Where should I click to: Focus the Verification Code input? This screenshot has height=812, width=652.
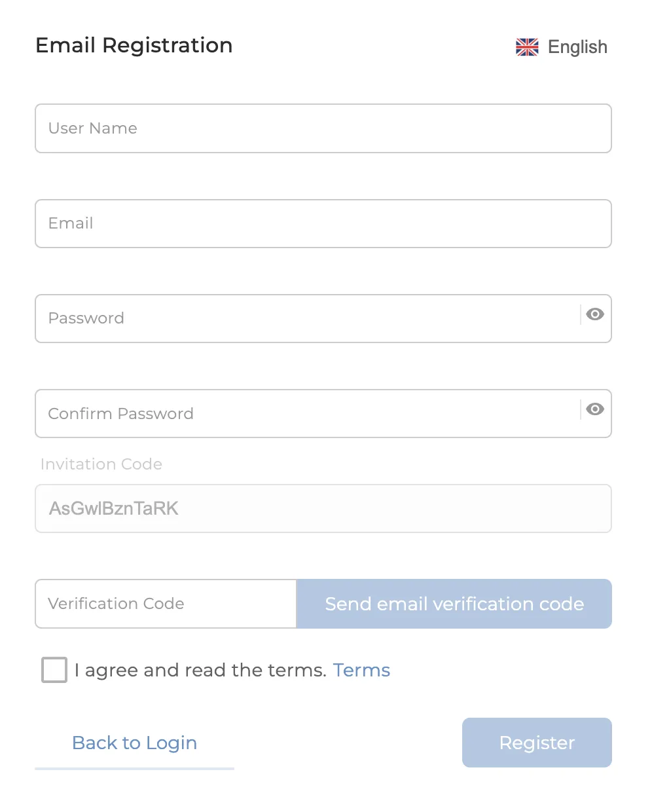pyautogui.click(x=166, y=604)
